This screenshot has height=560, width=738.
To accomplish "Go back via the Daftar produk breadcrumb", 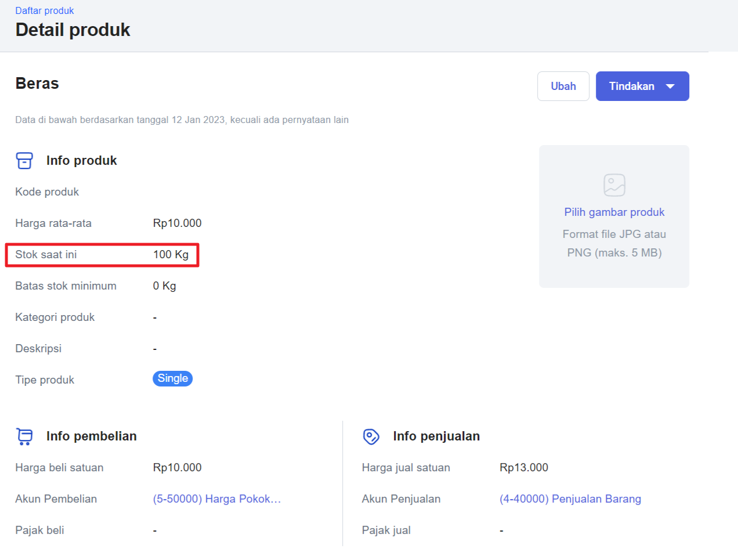I will (45, 10).
